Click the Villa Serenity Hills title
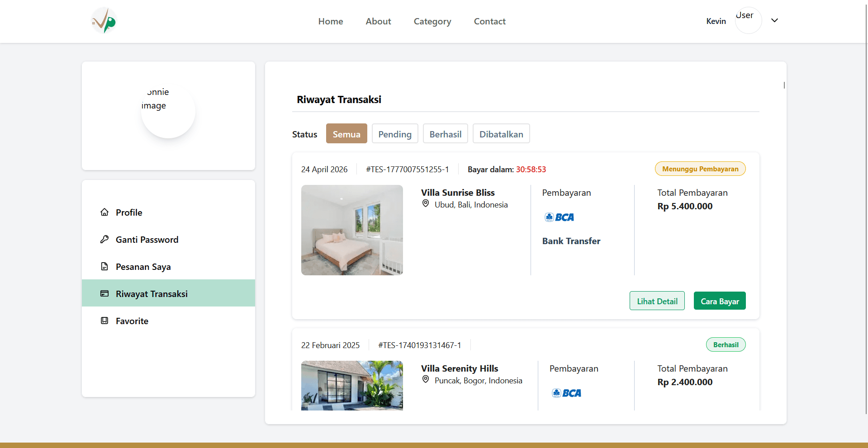 click(460, 368)
